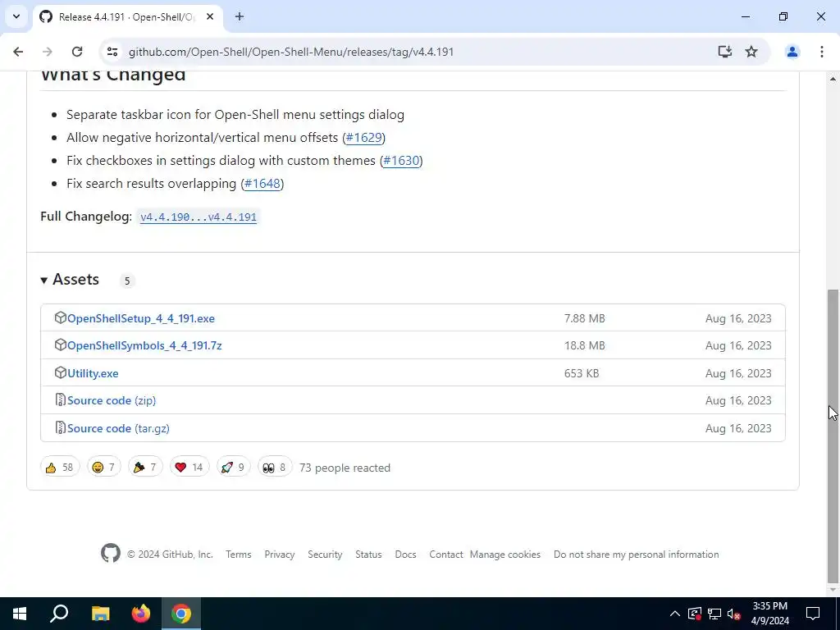840x630 pixels.
Task: Open Windows taskbar search
Action: pyautogui.click(x=59, y=614)
